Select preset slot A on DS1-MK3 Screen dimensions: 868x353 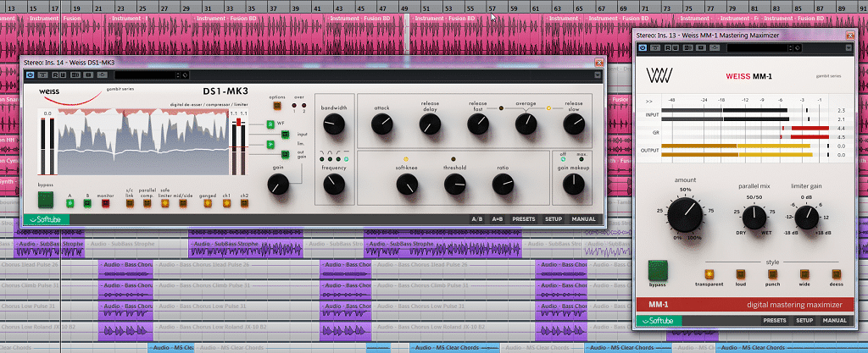[70, 203]
